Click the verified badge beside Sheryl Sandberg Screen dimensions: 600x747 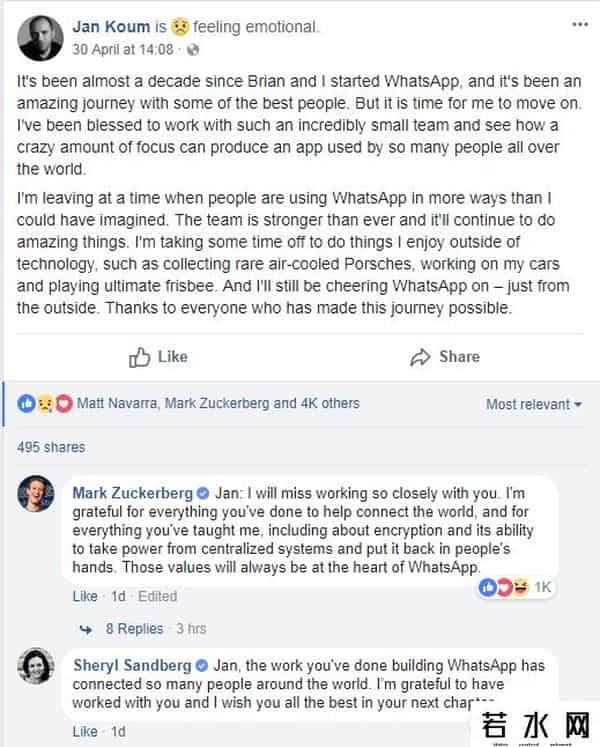pos(201,665)
